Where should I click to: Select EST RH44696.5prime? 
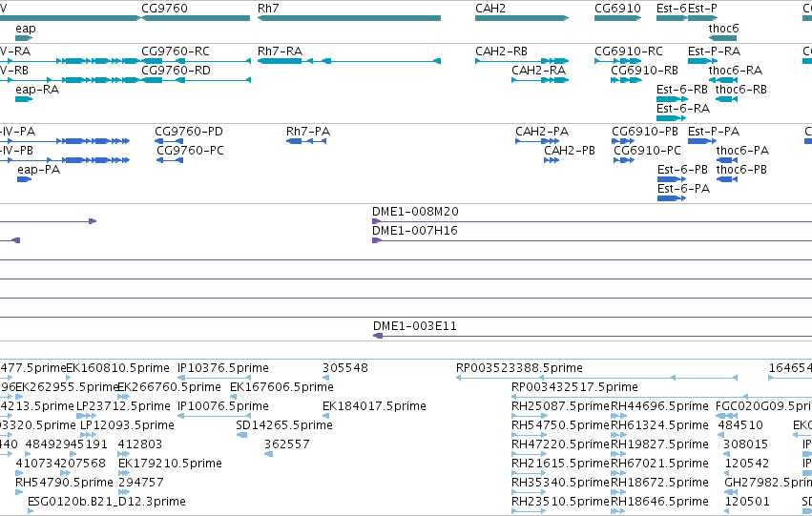[x=619, y=416]
